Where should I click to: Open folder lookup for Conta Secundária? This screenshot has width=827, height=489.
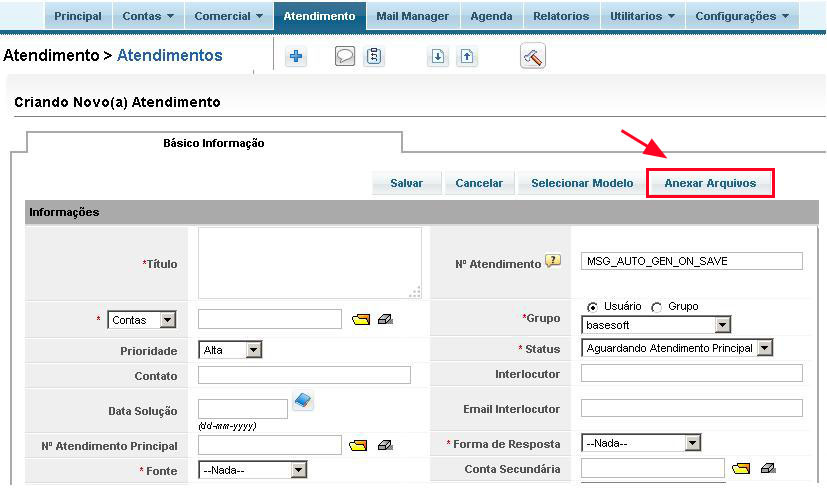click(741, 468)
